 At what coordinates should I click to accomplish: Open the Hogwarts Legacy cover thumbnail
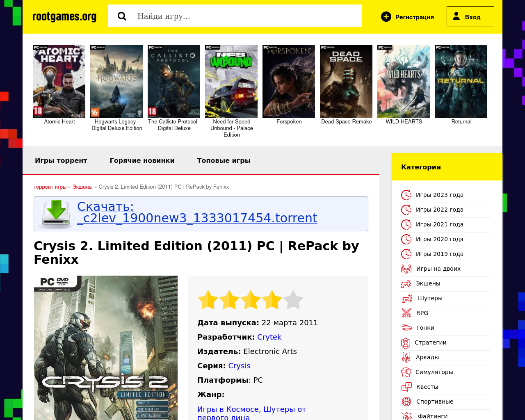click(116, 81)
